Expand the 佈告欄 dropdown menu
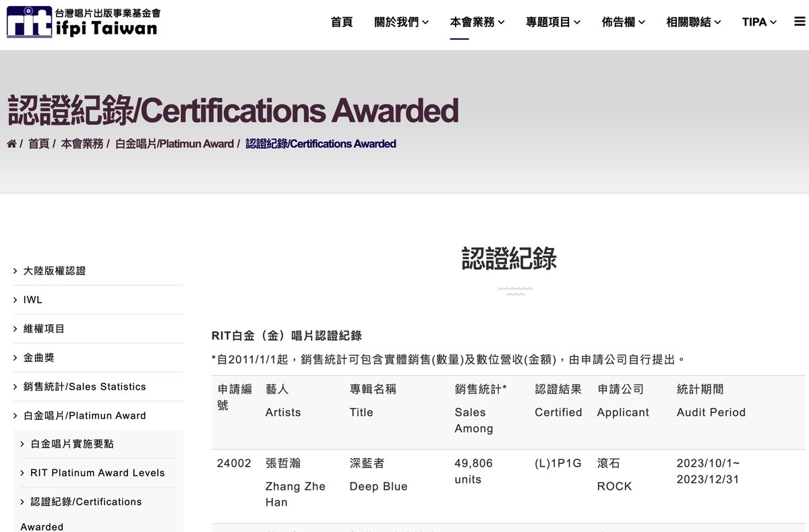This screenshot has height=532, width=809. (624, 22)
